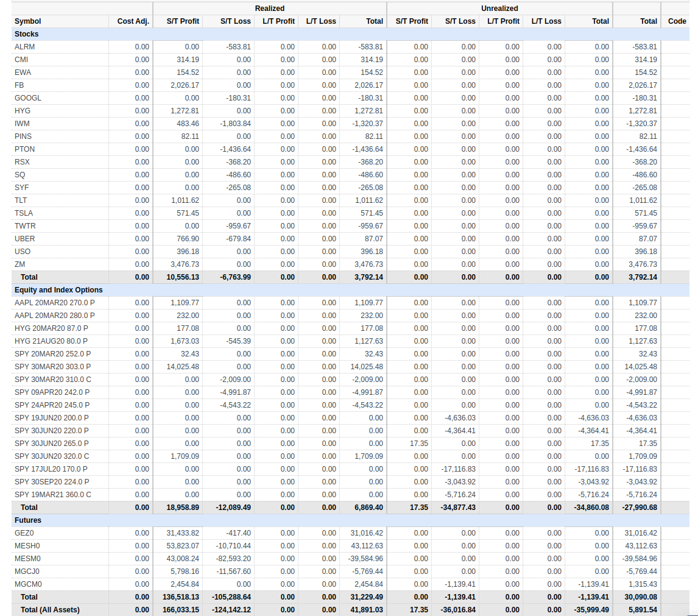
Task: Select the PINS stock symbol
Action: coord(23,136)
